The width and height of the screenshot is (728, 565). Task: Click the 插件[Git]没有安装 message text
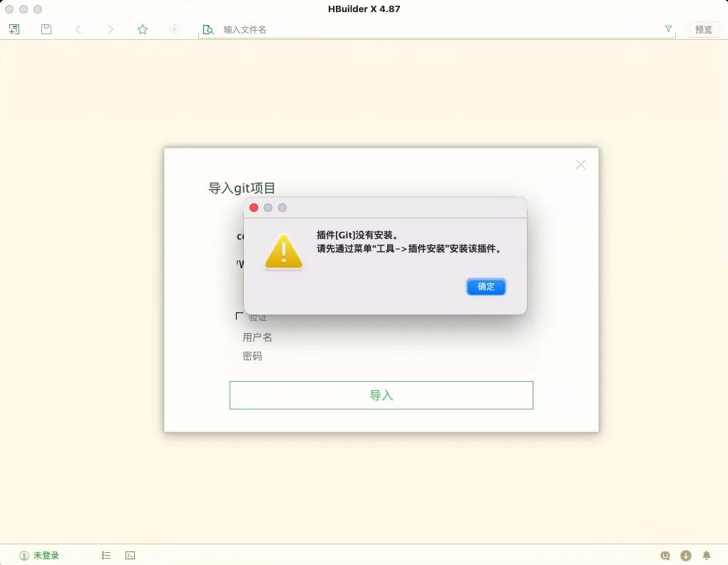[357, 235]
